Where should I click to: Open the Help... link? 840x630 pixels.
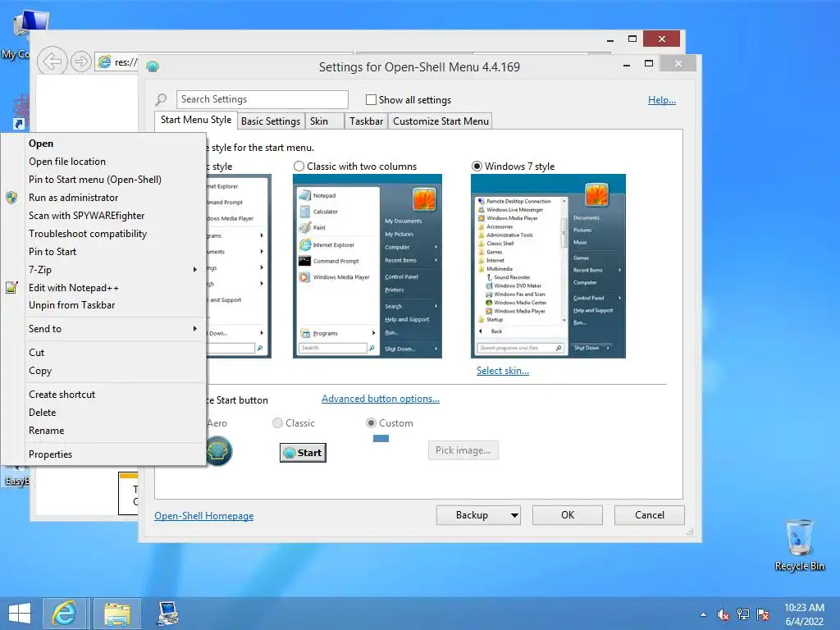coord(662,100)
